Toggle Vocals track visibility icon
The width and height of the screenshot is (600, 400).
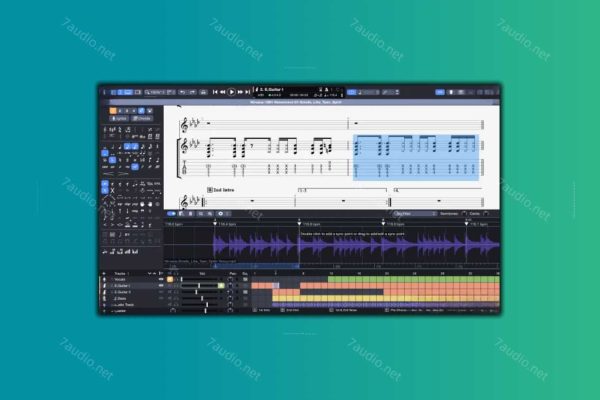(161, 279)
